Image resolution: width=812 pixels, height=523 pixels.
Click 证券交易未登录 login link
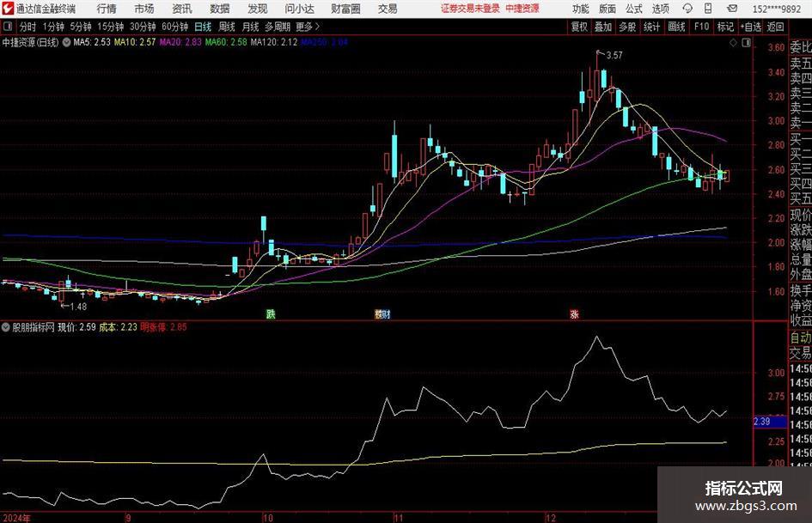tap(470, 9)
